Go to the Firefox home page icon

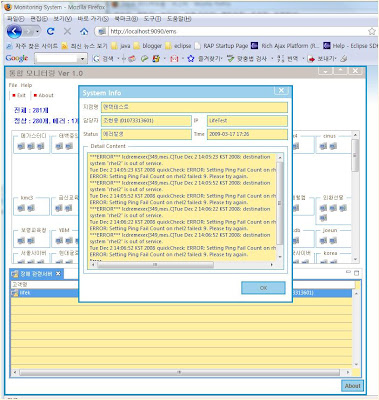point(84,31)
